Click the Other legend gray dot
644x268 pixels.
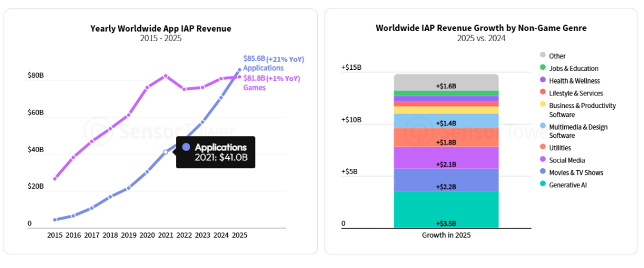(x=543, y=56)
